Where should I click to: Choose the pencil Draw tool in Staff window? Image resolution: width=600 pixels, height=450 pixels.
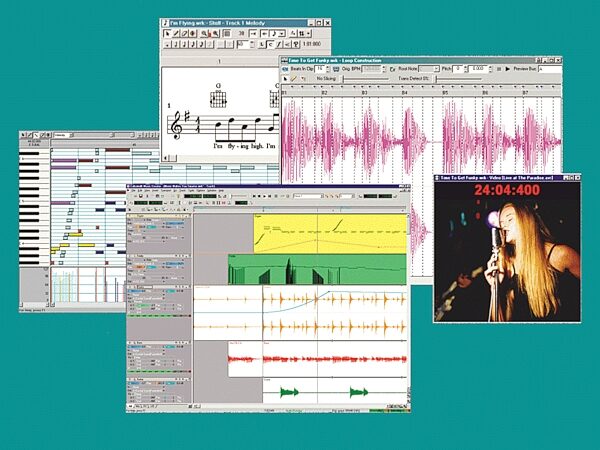176,34
